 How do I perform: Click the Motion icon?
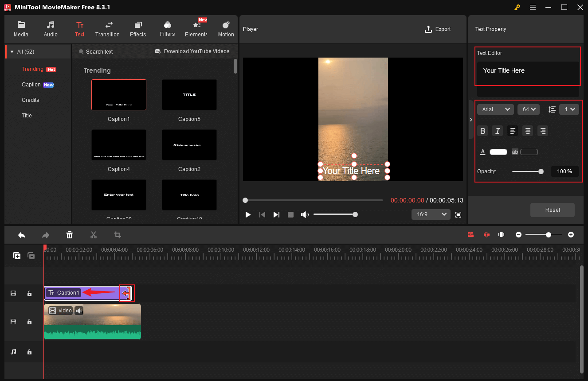226,29
